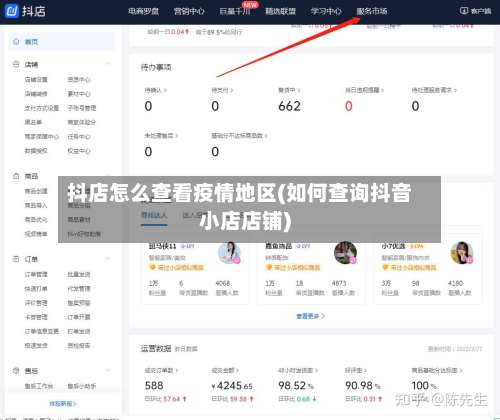Open 小7优选 creator name
500x420 pixels.
pyautogui.click(x=393, y=246)
